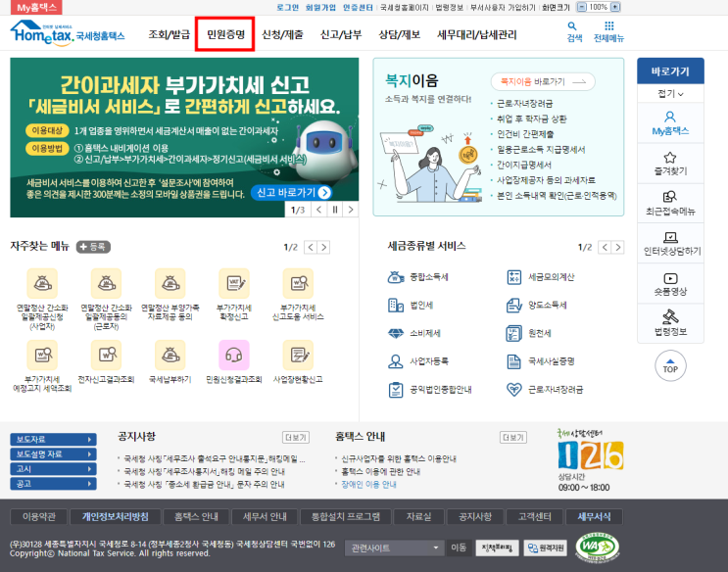
Task: Click the 회원가입 link
Action: [x=320, y=8]
